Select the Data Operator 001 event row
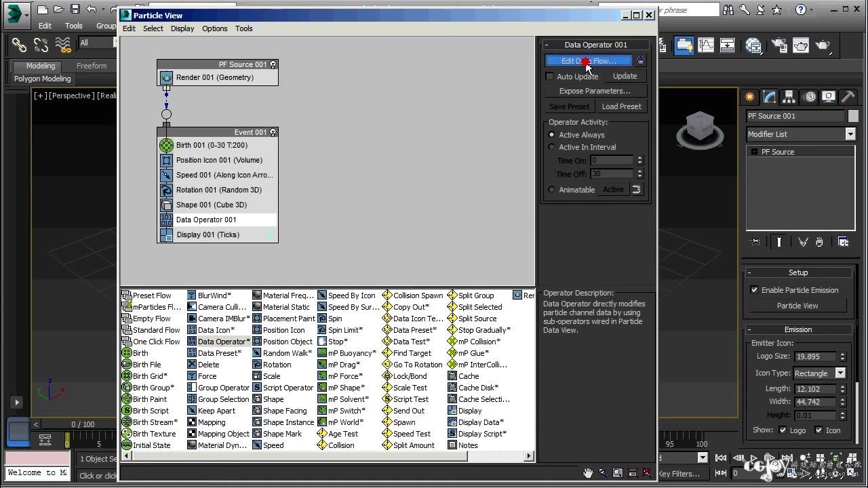 tap(218, 220)
